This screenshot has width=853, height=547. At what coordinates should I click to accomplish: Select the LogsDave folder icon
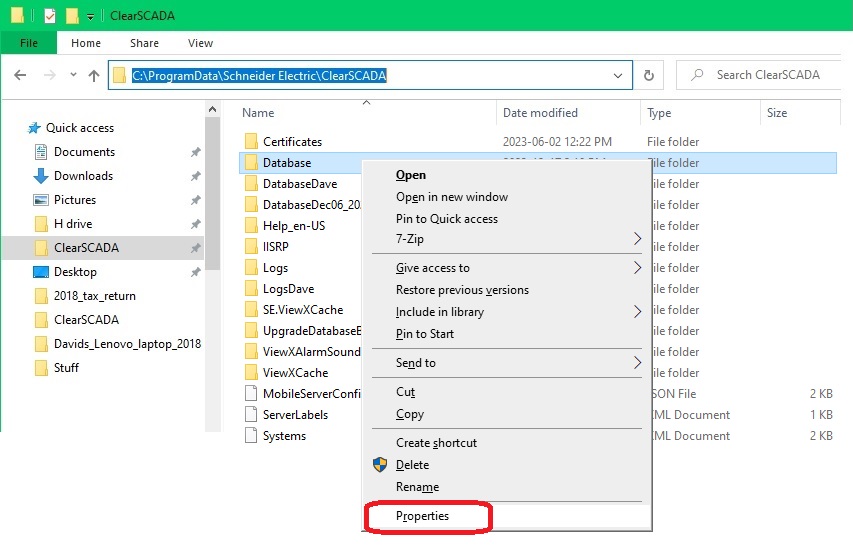[x=251, y=289]
